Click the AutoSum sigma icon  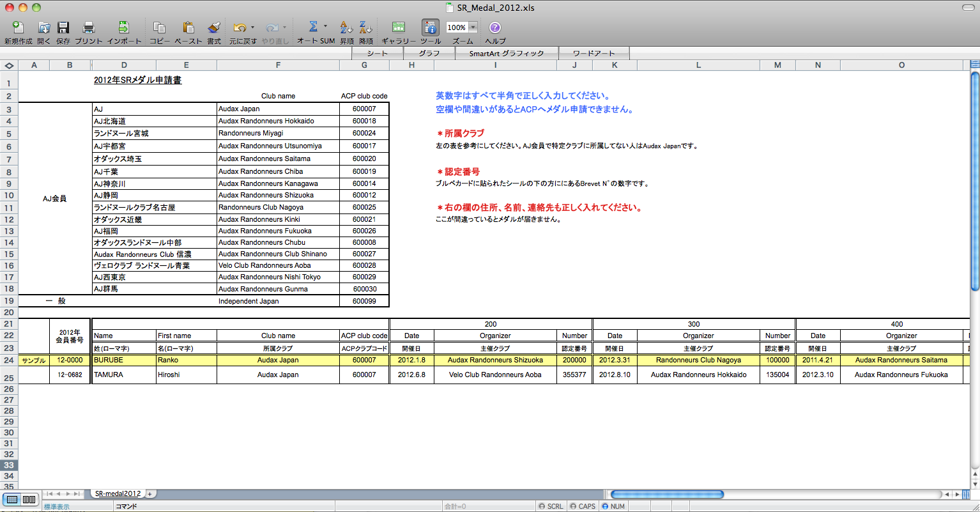point(313,27)
